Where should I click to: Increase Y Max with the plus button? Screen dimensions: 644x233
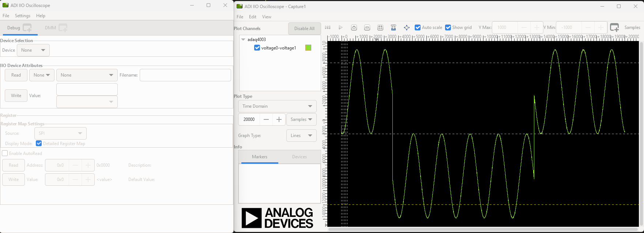[536, 27]
